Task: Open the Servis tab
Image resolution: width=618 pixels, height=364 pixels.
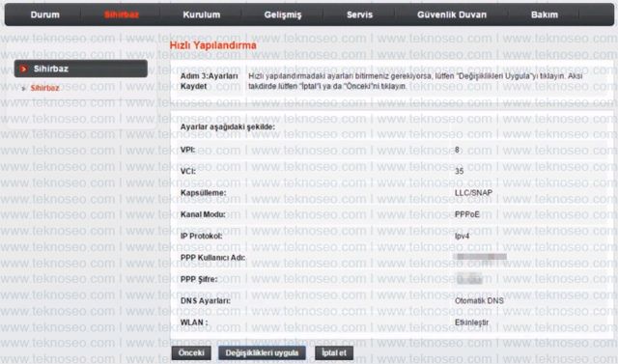Action: [359, 14]
